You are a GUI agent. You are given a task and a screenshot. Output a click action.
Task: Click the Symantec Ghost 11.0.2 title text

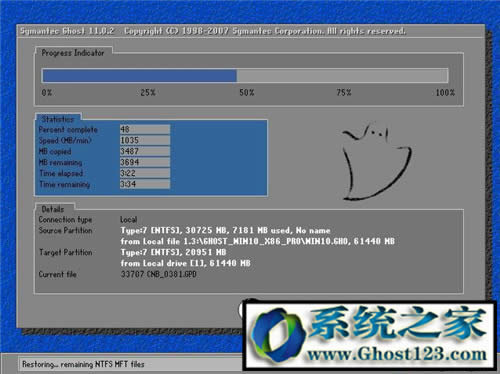67,31
